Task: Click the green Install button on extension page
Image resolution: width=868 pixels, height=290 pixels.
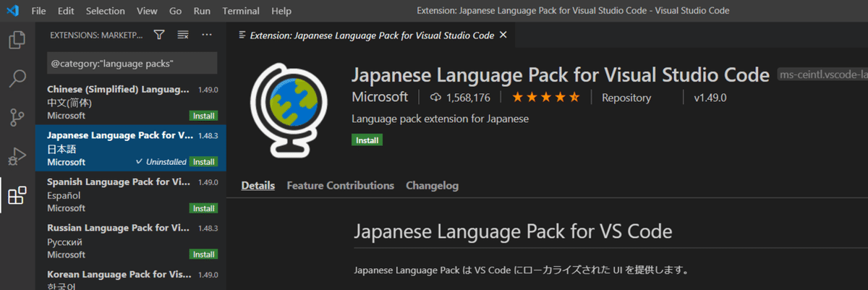Action: pos(367,140)
